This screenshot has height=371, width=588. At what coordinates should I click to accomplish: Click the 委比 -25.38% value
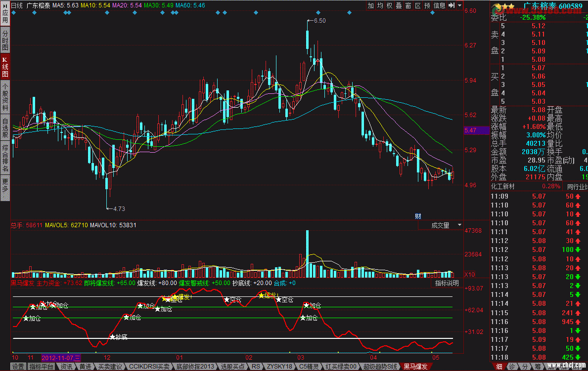tap(533, 18)
